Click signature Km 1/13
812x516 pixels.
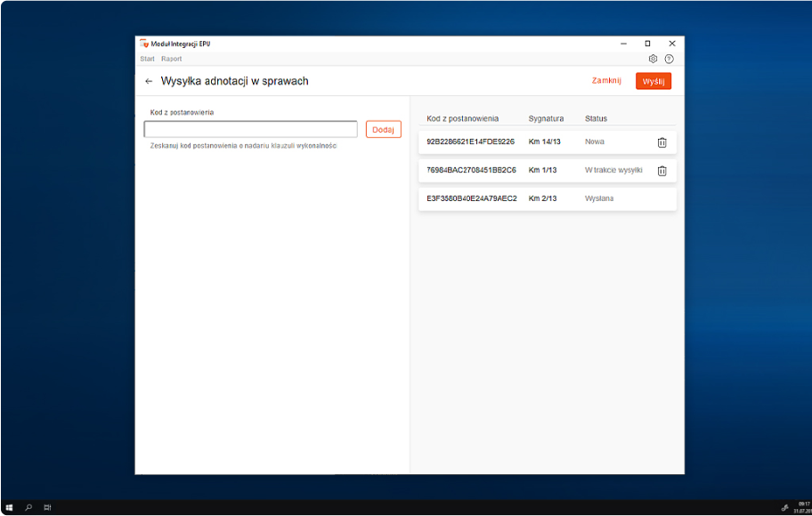coord(542,170)
